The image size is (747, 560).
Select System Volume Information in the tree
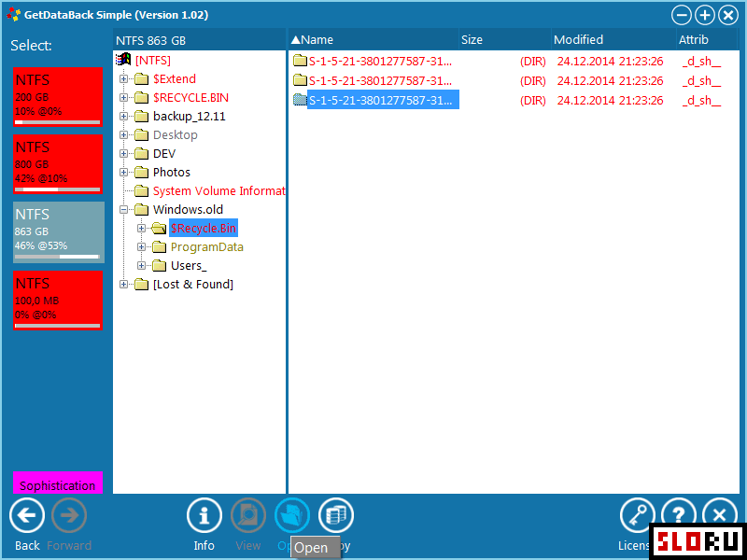point(218,191)
